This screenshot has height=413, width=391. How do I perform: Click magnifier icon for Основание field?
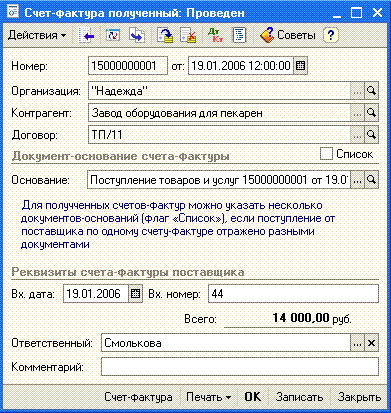(371, 180)
